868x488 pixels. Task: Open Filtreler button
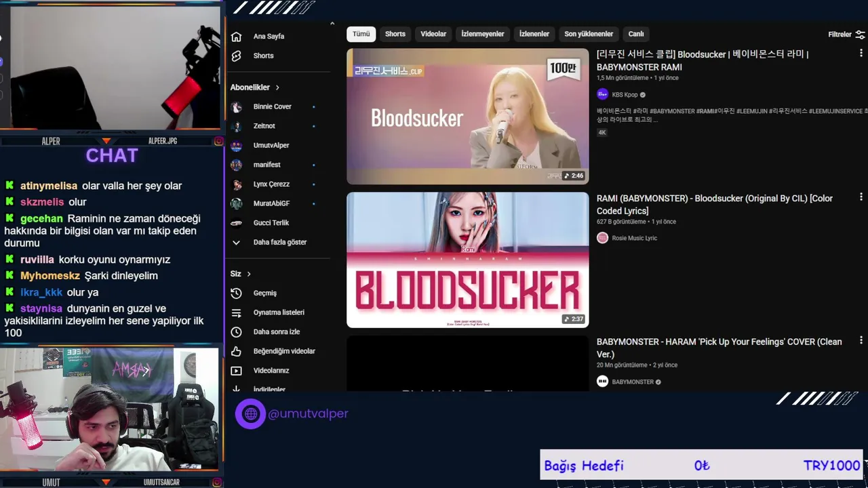846,34
